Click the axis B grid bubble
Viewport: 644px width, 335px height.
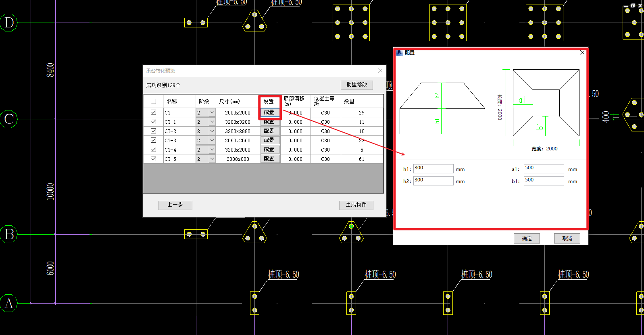[9, 234]
